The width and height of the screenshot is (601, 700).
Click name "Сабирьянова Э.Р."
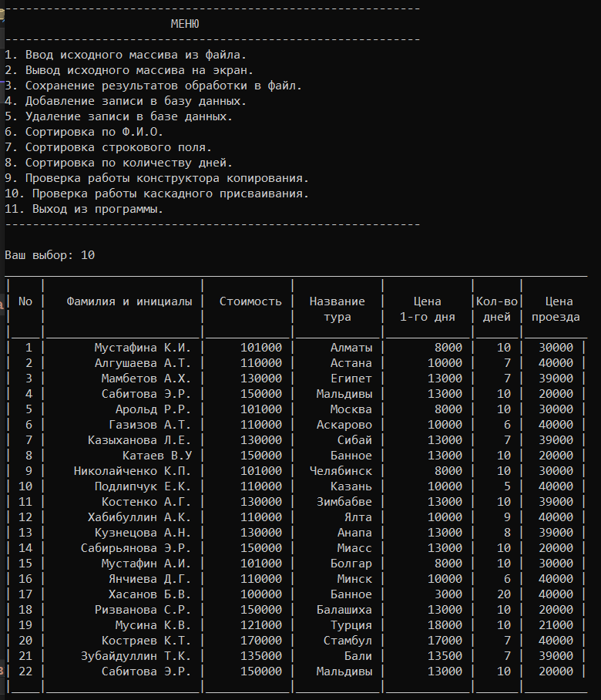[136, 548]
